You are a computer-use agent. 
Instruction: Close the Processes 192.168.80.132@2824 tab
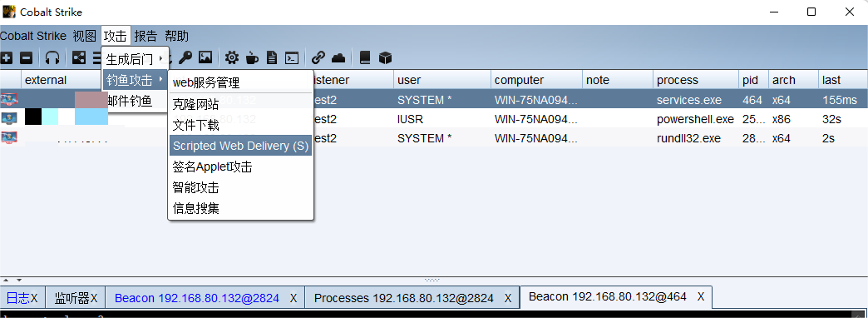coord(508,298)
